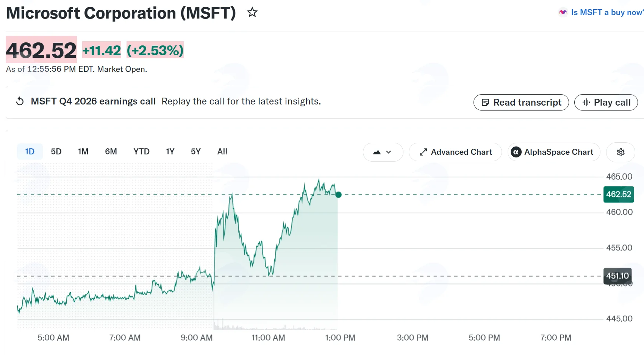This screenshot has height=355, width=644.
Task: Select the 1D time range
Action: (30, 152)
